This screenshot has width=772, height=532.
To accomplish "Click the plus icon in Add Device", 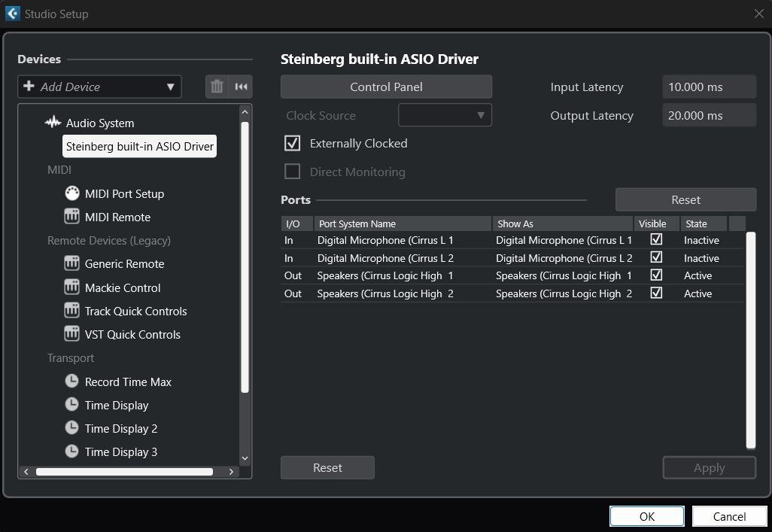I will click(x=29, y=87).
